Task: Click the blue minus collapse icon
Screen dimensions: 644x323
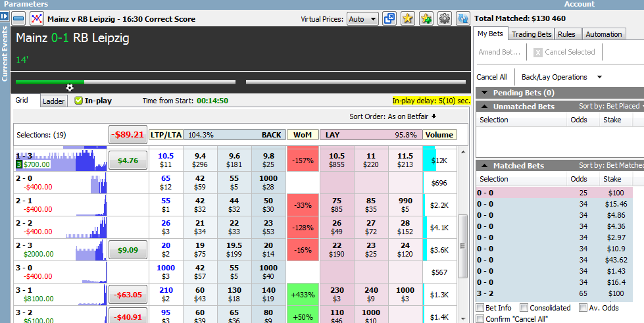Action: coord(18,18)
